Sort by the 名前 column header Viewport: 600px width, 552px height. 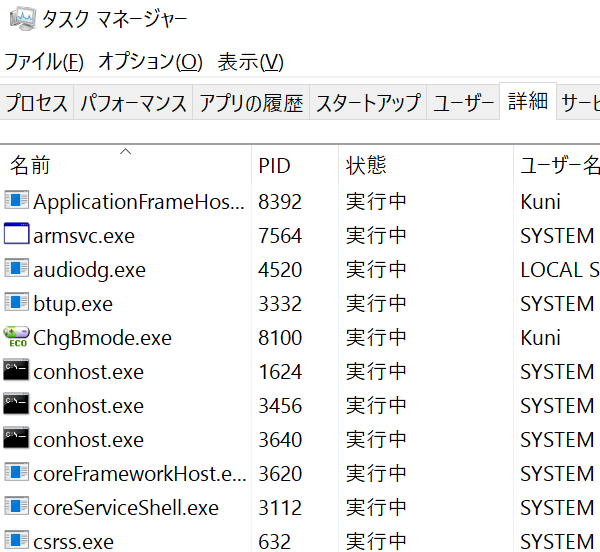(126, 165)
